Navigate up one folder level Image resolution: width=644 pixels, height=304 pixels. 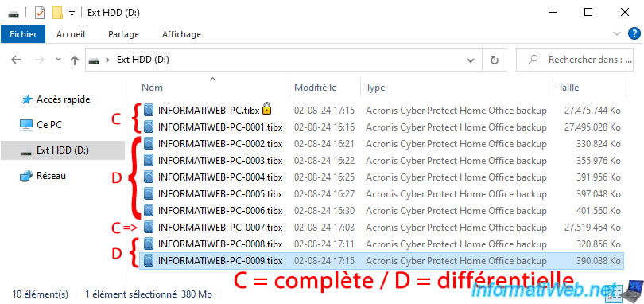[75, 60]
